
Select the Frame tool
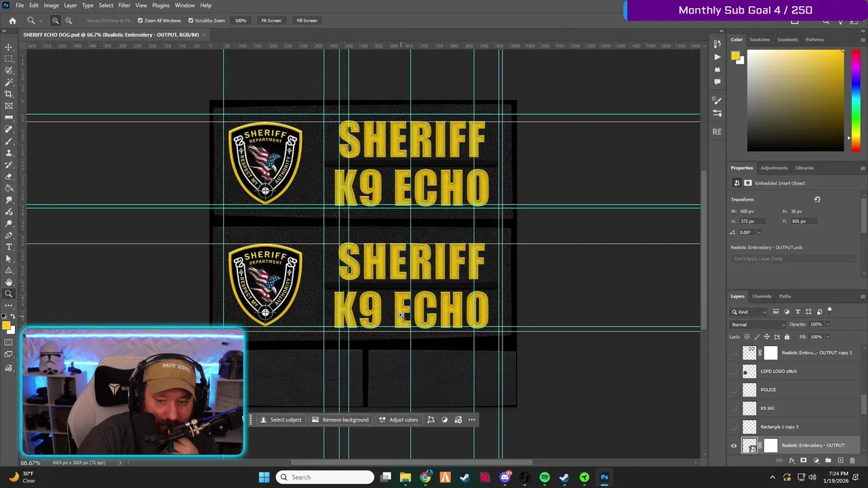point(9,106)
